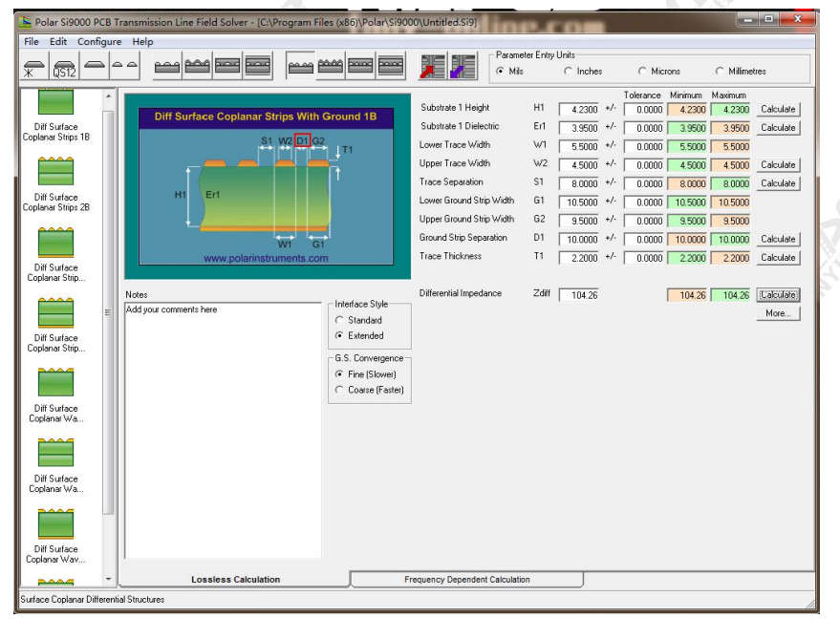
Task: Click Calculate for Substrate 1 Dielectric
Action: (778, 128)
